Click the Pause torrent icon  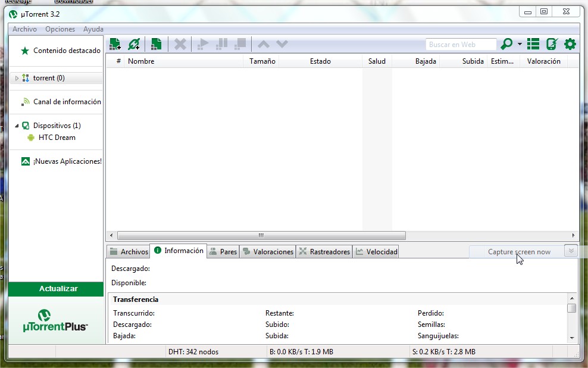221,44
